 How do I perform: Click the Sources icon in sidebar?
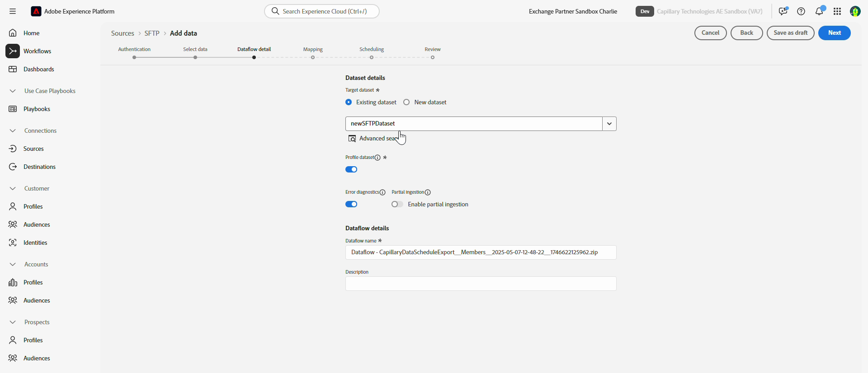pos(13,149)
